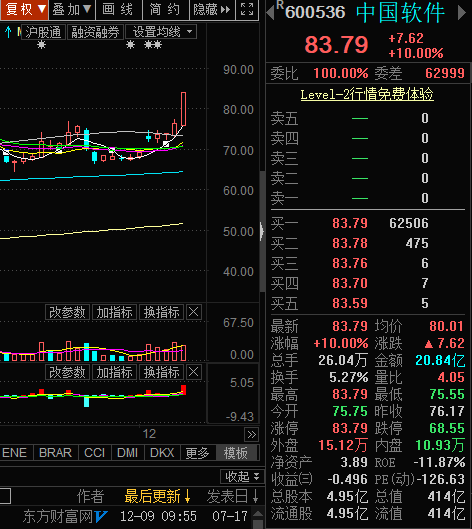Viewport: 472px width, 529px height.
Task: Click the chart vertical scrollbar
Action: click(x=262, y=231)
